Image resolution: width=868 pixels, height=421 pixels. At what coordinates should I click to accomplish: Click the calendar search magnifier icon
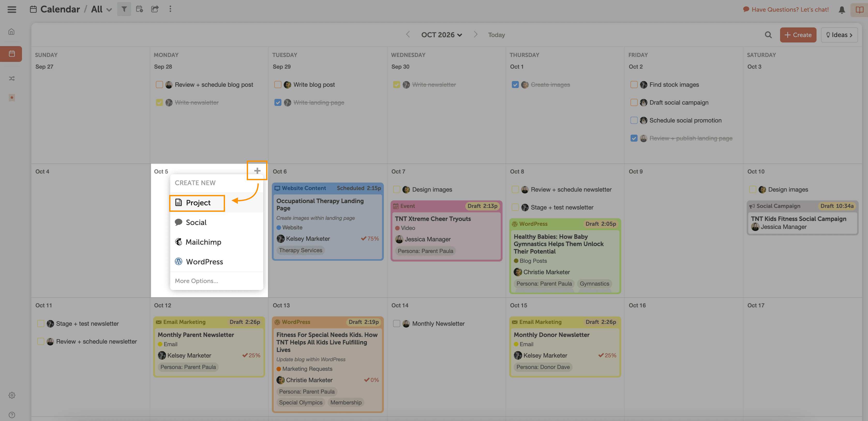coord(768,35)
